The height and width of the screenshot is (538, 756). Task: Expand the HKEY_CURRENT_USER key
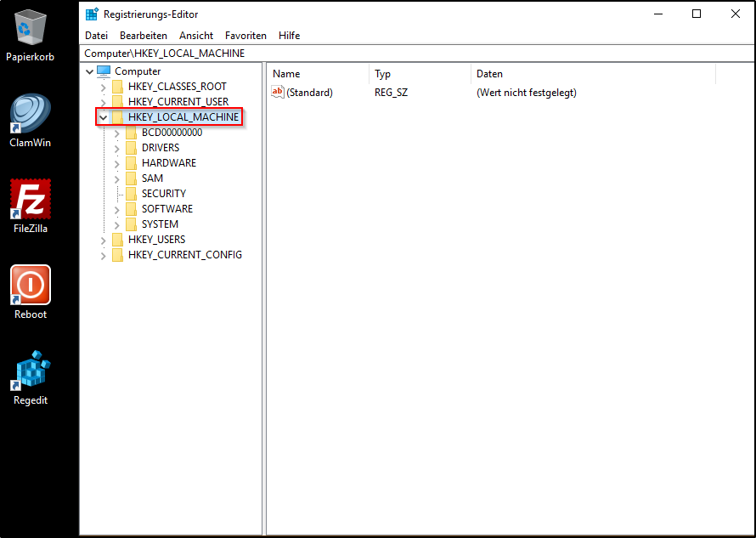(x=103, y=102)
